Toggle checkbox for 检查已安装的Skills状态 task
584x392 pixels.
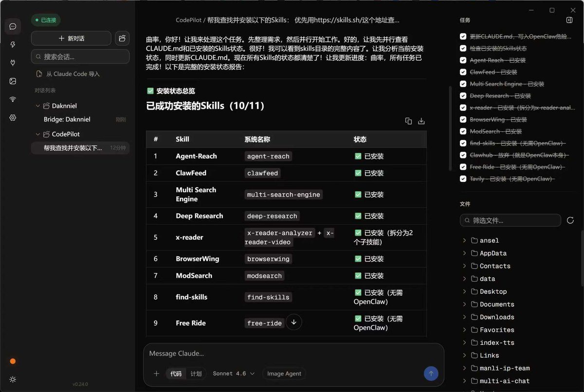point(463,49)
